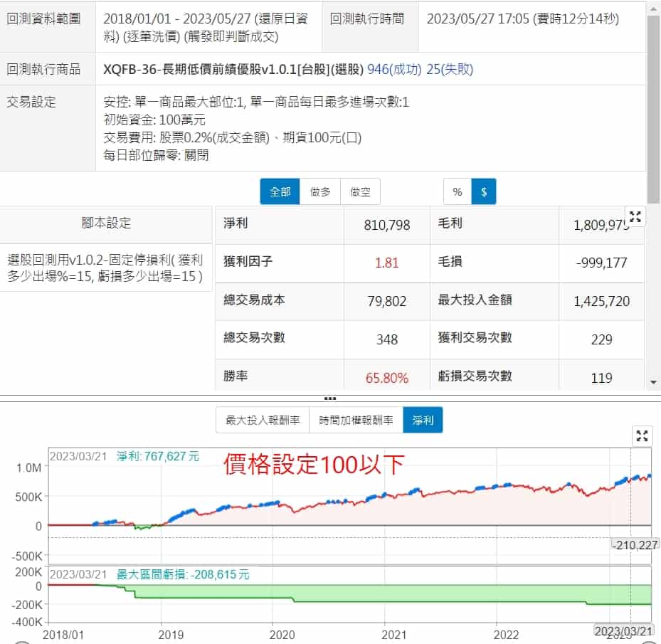Show the 時間加權報酬率 chart

(x=356, y=421)
